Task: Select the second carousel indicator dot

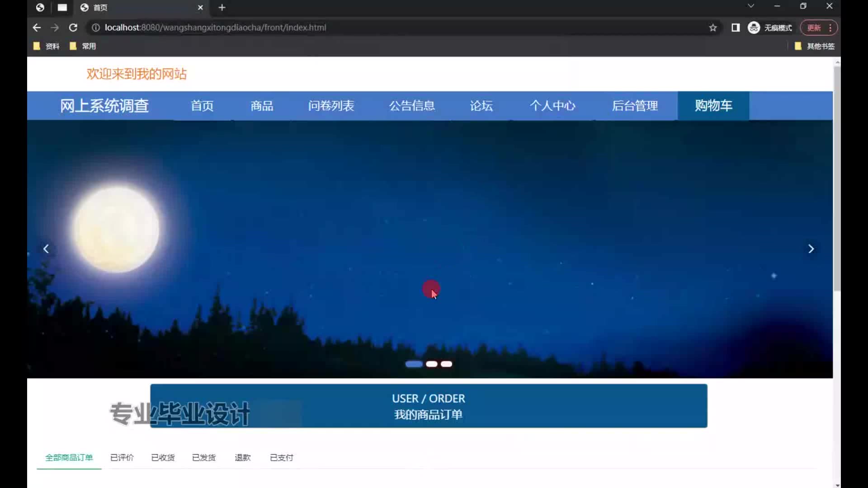Action: coord(432,364)
